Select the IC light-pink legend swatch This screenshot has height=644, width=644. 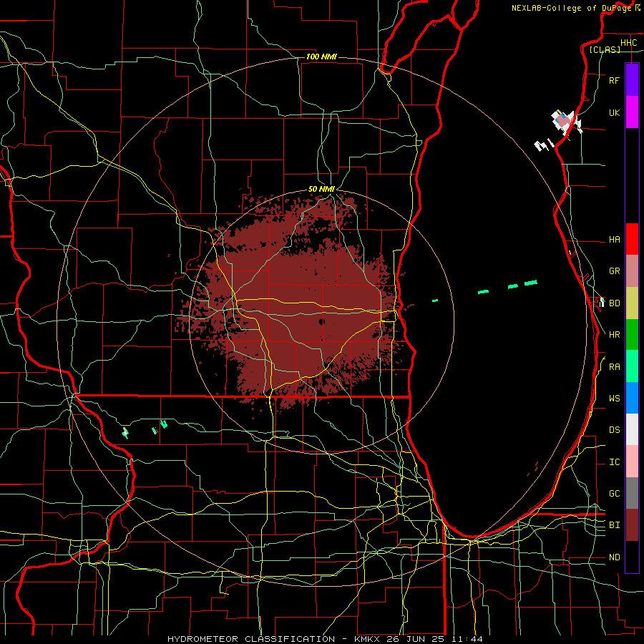click(632, 462)
